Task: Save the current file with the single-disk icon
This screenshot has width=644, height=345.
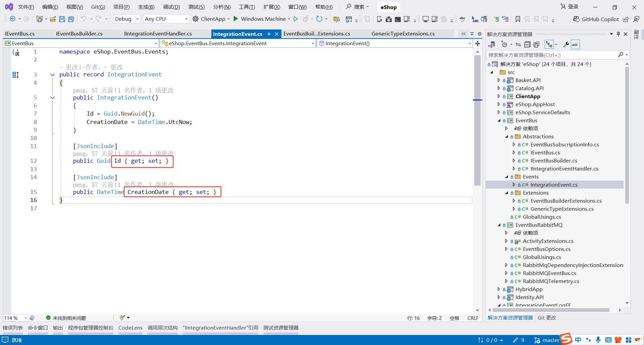Action: pyautogui.click(x=62, y=19)
